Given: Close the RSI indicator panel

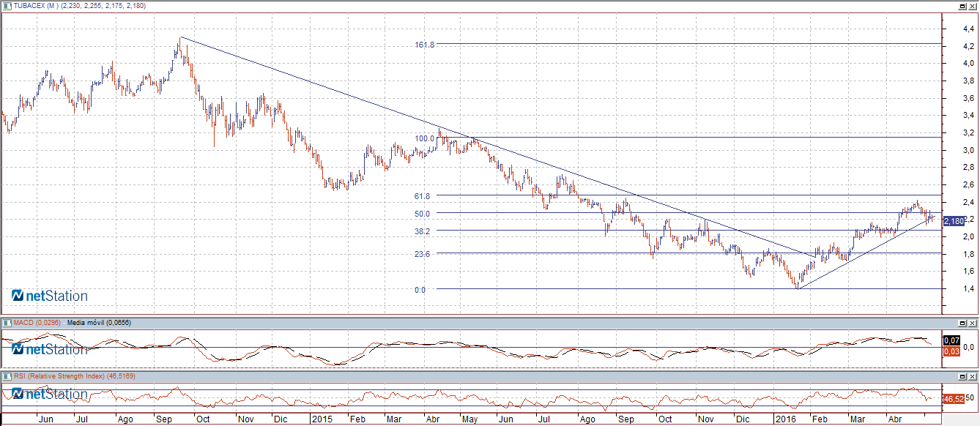Looking at the screenshot, I should point(973,375).
